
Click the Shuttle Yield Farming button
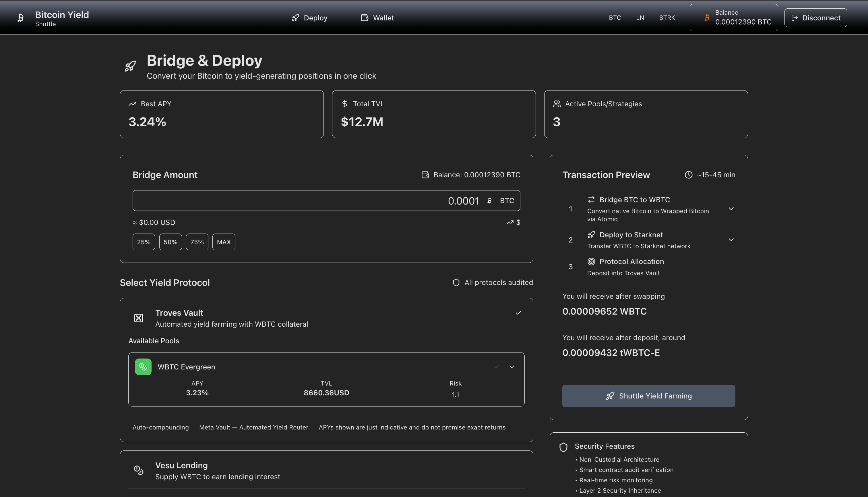coord(648,396)
